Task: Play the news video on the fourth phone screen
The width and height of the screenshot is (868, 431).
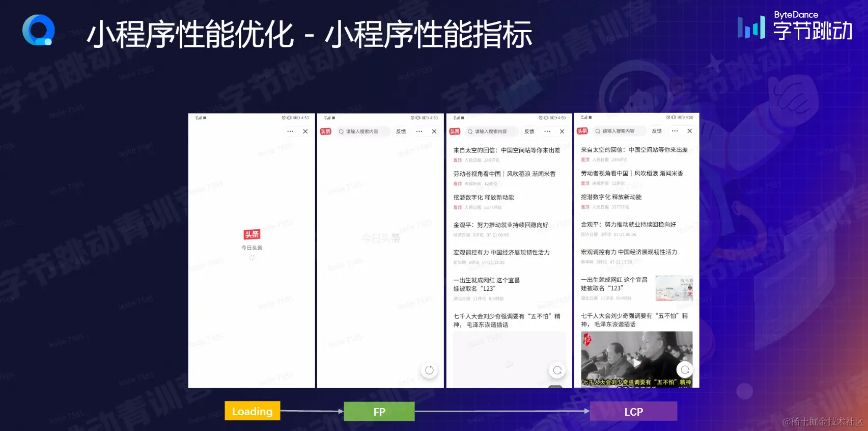Action: pyautogui.click(x=636, y=362)
